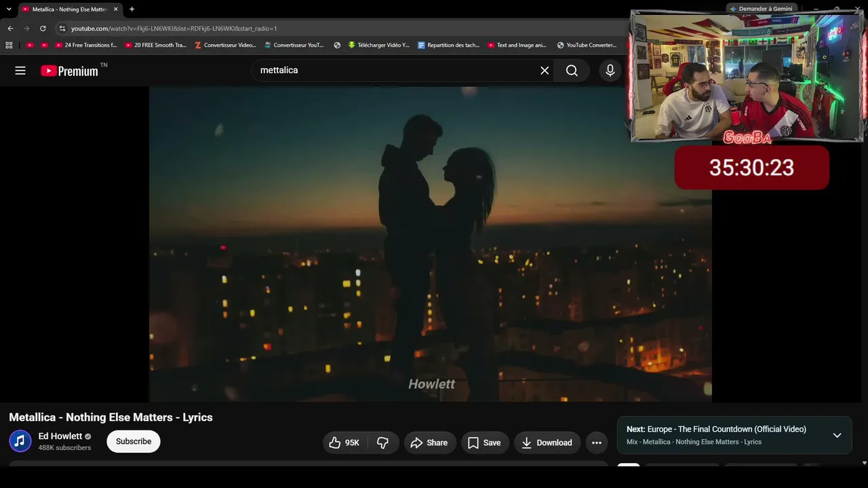Go forward in browser history
The height and width of the screenshot is (488, 868).
[26, 28]
